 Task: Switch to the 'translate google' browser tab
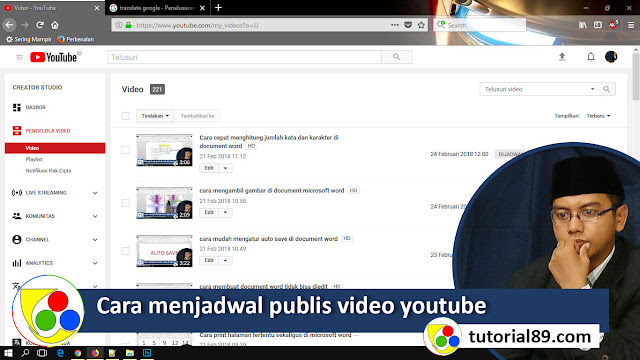pos(158,8)
